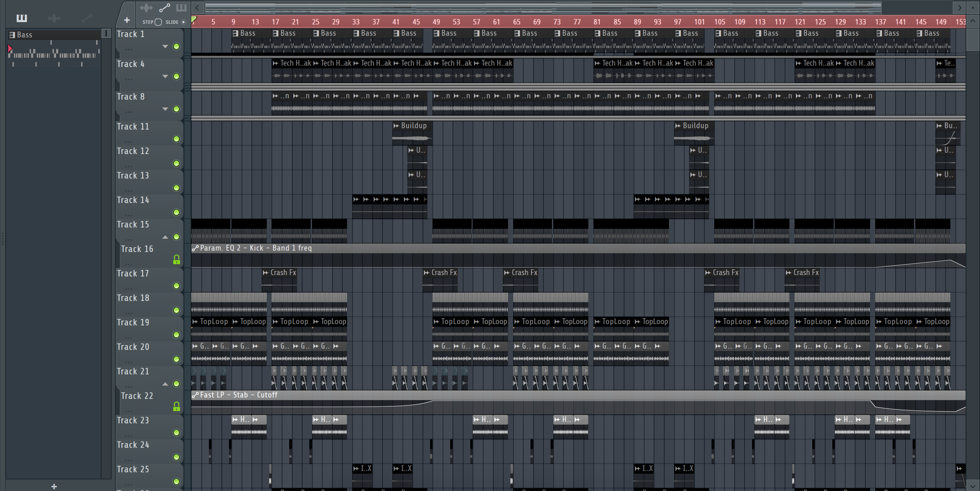The width and height of the screenshot is (980, 491).
Task: Click the vertical scrollbar up arrow
Action: coord(973,21)
